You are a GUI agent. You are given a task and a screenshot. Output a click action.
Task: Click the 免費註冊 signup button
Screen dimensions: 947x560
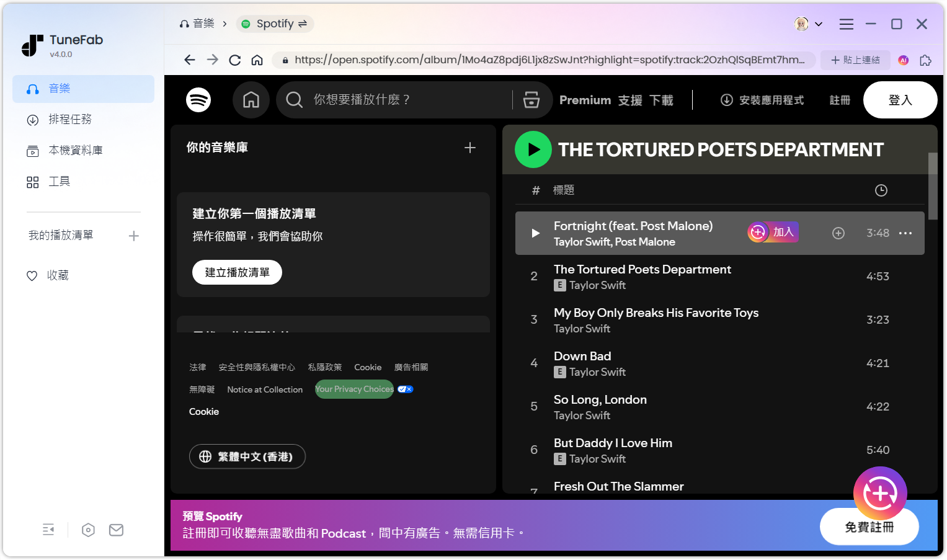coord(869,526)
